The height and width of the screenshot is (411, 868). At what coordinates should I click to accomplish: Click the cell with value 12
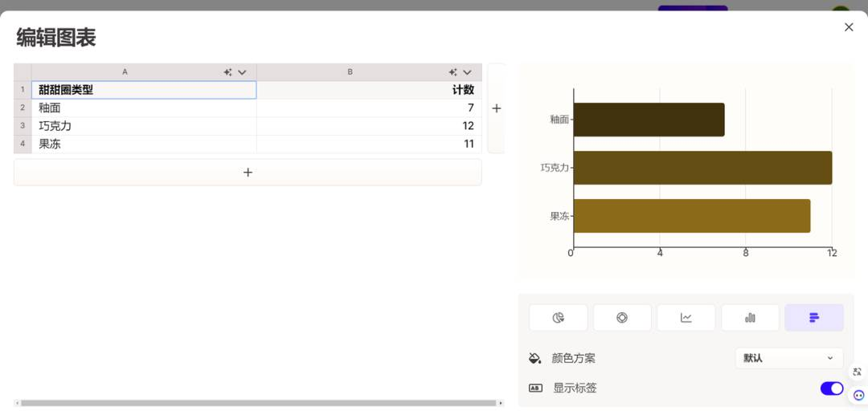coord(369,126)
